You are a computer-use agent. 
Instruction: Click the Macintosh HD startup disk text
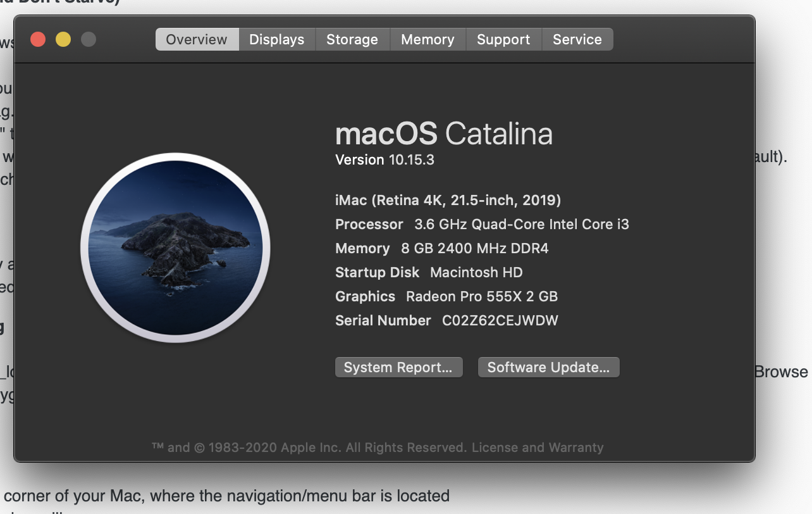(x=476, y=272)
